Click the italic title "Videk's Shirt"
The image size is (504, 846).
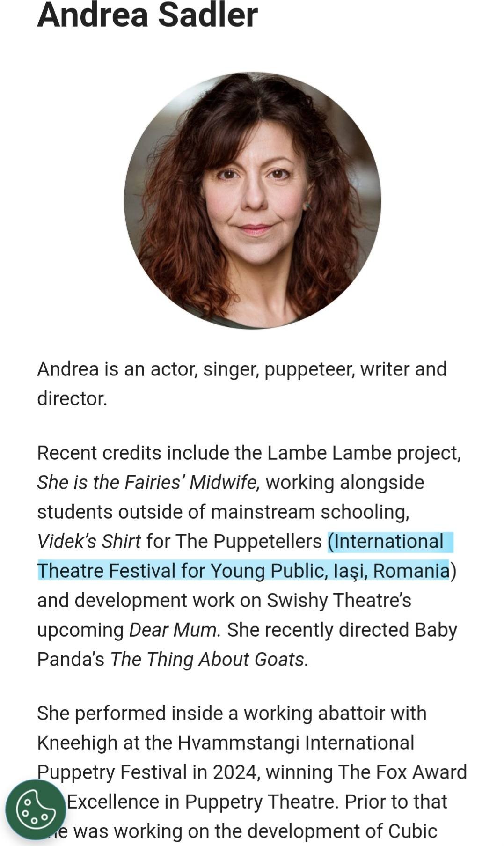[89, 541]
